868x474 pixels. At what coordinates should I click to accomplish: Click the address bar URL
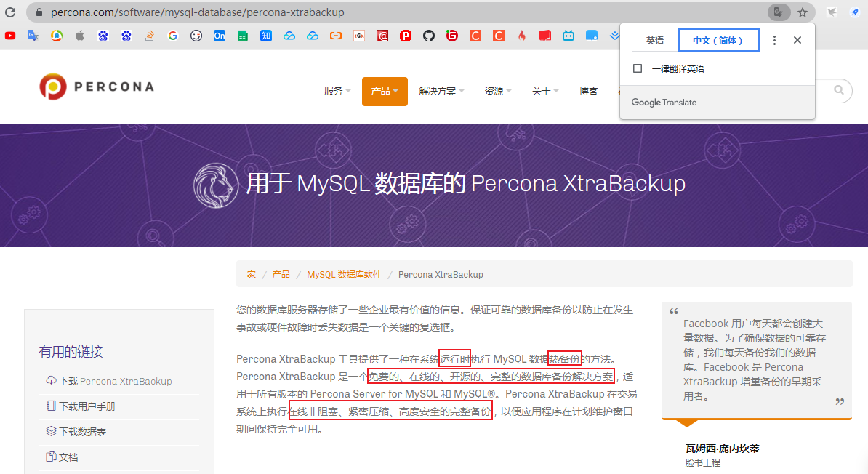coord(197,12)
